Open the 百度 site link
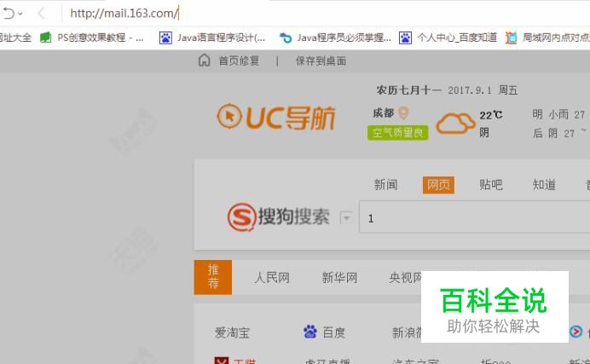Screen dimensions: 590x364 pos(333,332)
